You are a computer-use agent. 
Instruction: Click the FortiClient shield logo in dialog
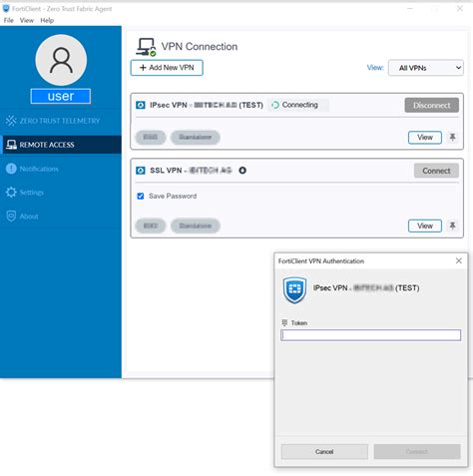[294, 289]
